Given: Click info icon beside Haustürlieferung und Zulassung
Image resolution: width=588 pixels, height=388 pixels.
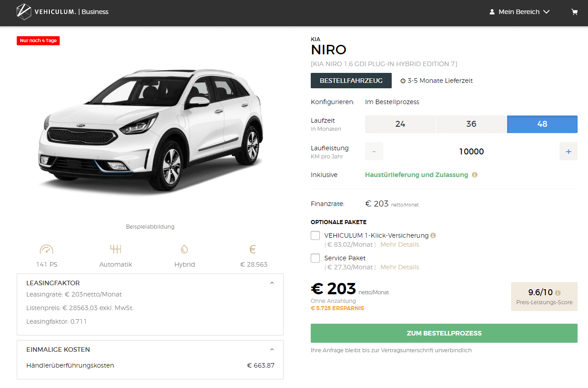Looking at the screenshot, I should [474, 175].
